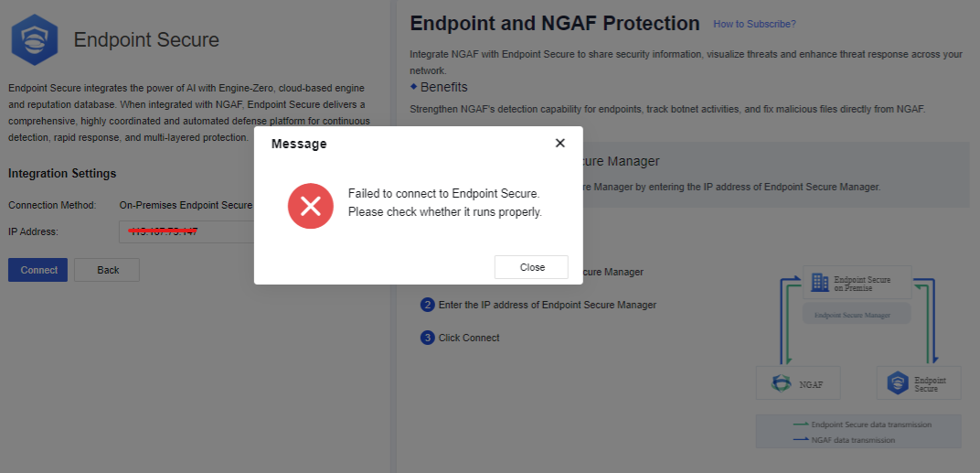
Task: Select the Endpoint Secure on Premise building icon
Action: [819, 283]
